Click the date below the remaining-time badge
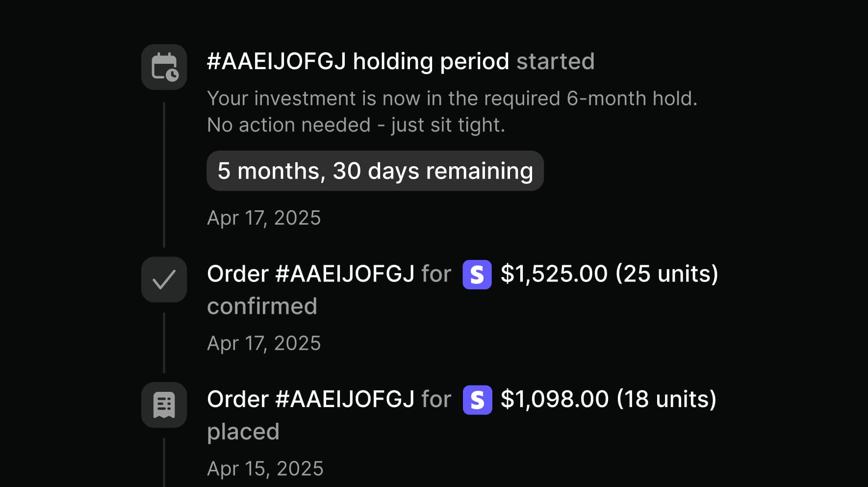 click(x=264, y=218)
